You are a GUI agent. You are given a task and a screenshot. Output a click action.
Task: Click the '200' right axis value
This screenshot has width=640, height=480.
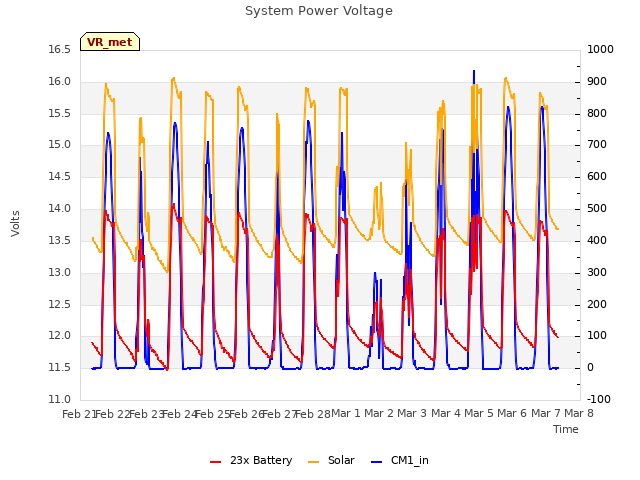(597, 304)
